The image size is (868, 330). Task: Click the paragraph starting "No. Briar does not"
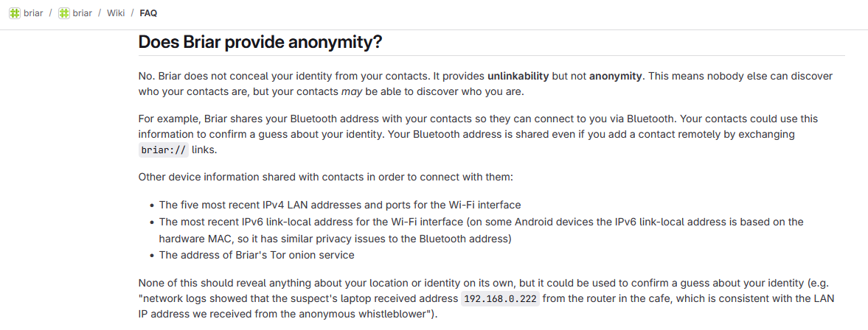tap(485, 84)
